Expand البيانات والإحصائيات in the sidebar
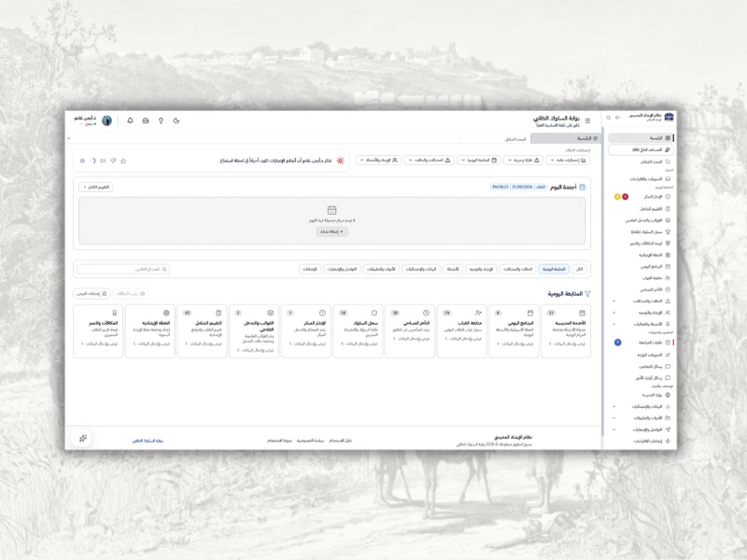 coord(641,407)
